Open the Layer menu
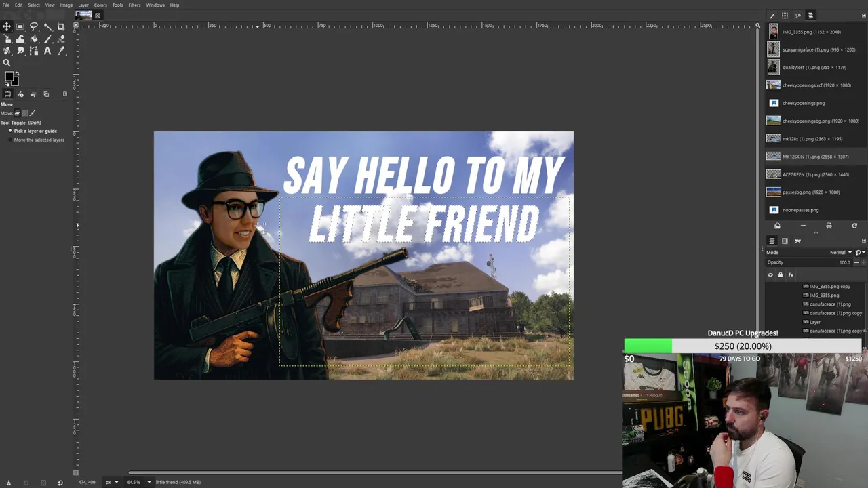Screen dimensions: 868x488 coord(83,5)
